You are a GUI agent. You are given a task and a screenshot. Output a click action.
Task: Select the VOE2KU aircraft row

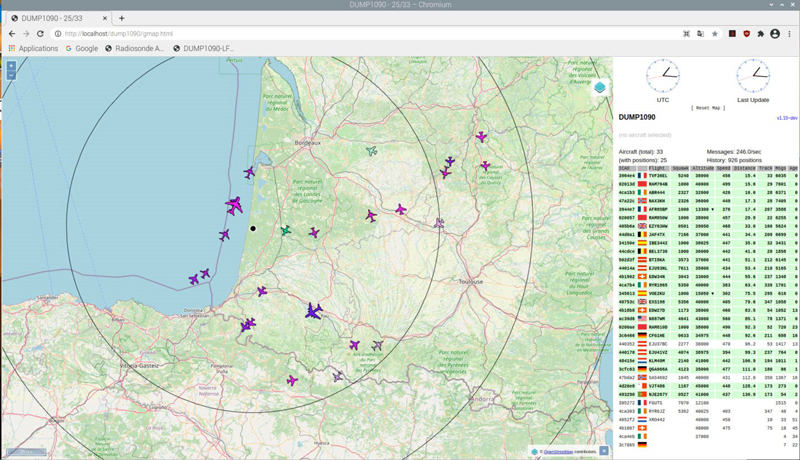click(708, 293)
